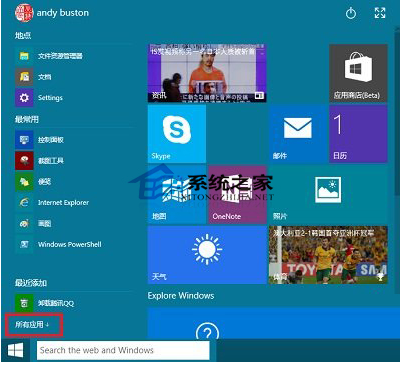The image size is (400, 366).
Task: Open the purple Settings gear icon
Action: [24, 98]
